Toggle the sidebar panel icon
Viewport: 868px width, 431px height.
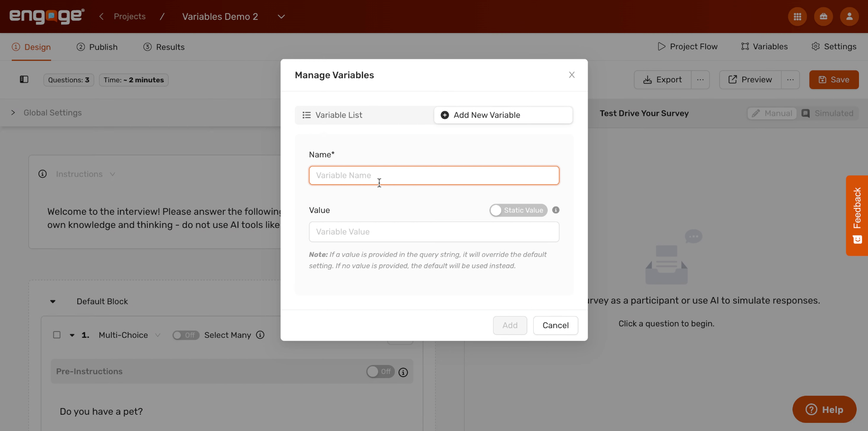[24, 80]
